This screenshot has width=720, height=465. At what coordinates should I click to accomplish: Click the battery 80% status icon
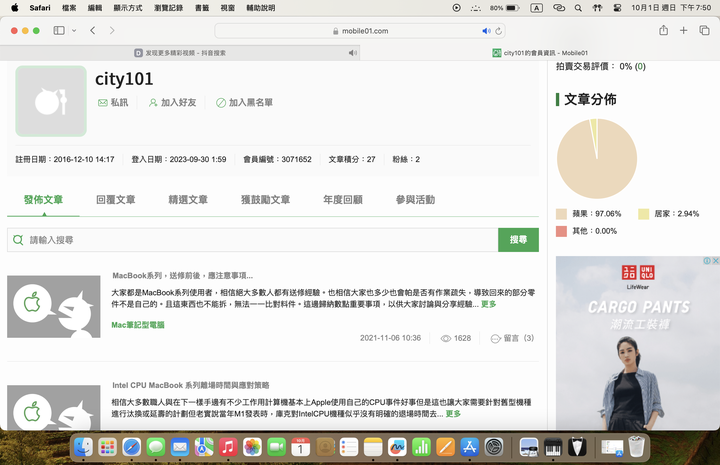tap(505, 8)
